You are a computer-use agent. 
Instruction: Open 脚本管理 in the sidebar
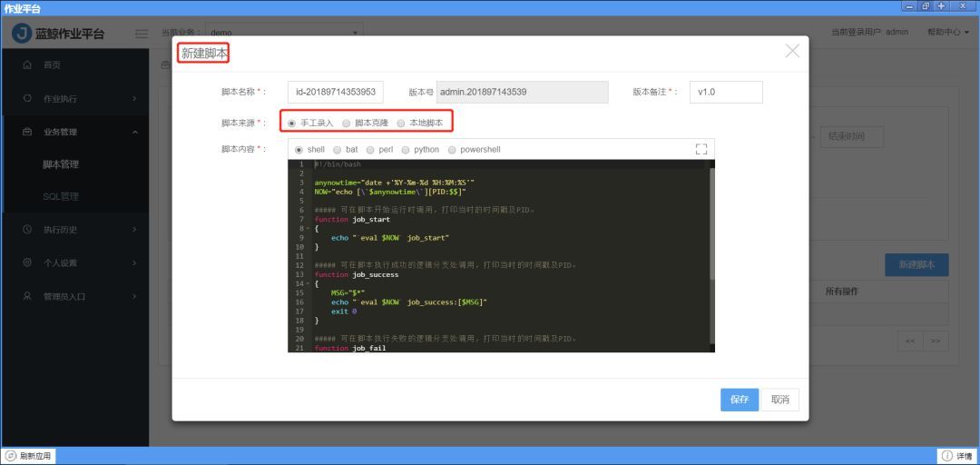[x=61, y=164]
